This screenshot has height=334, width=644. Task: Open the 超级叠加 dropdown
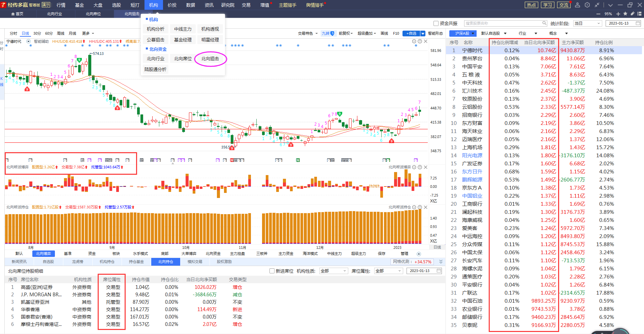pos(367,33)
